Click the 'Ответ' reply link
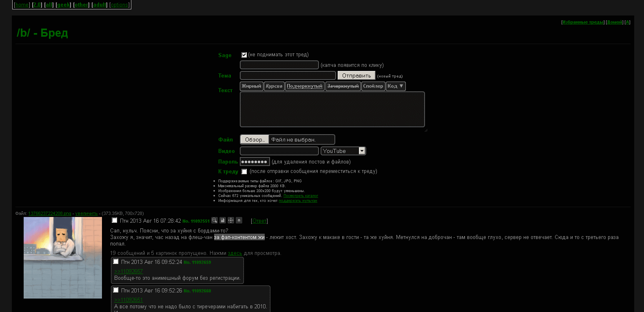 [x=259, y=221]
